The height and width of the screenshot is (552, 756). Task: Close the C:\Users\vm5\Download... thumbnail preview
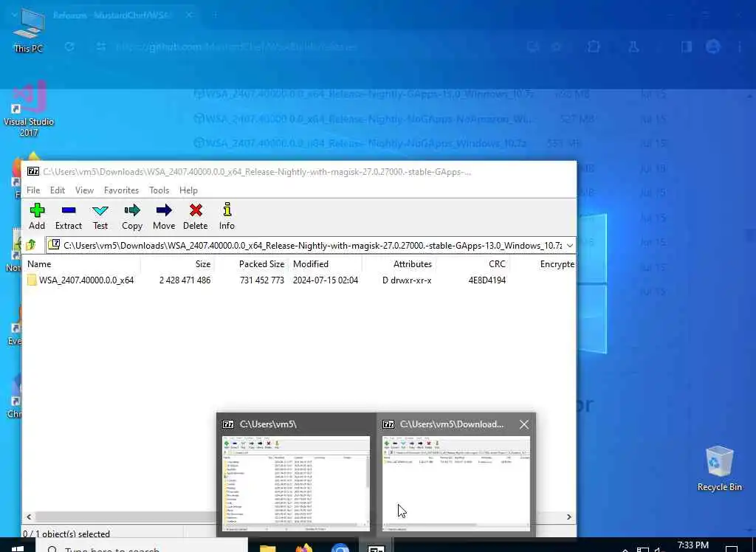[524, 424]
